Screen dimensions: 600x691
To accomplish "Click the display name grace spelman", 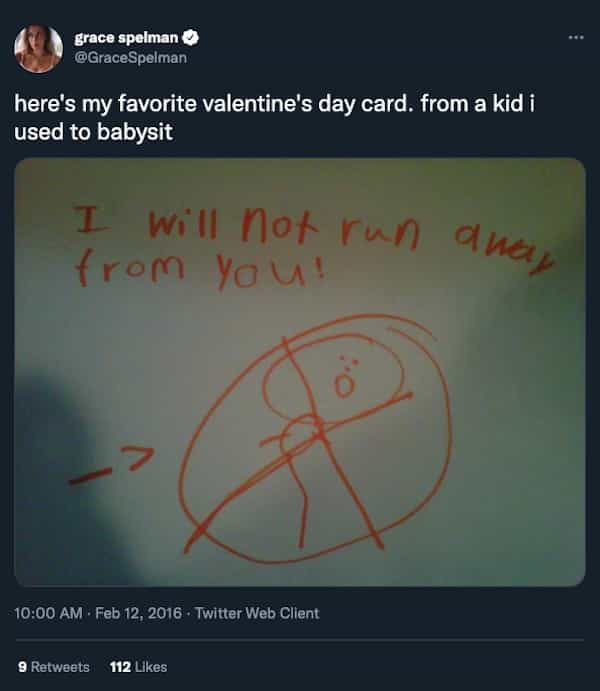I will click(126, 38).
